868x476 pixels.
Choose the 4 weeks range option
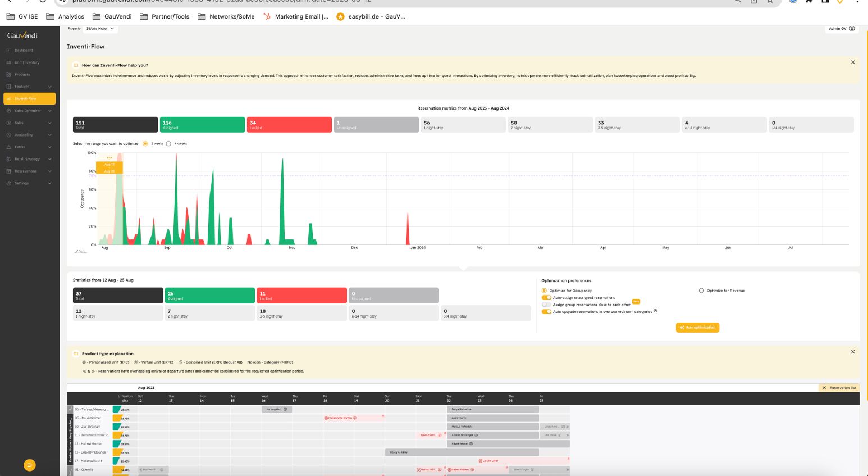click(x=168, y=144)
